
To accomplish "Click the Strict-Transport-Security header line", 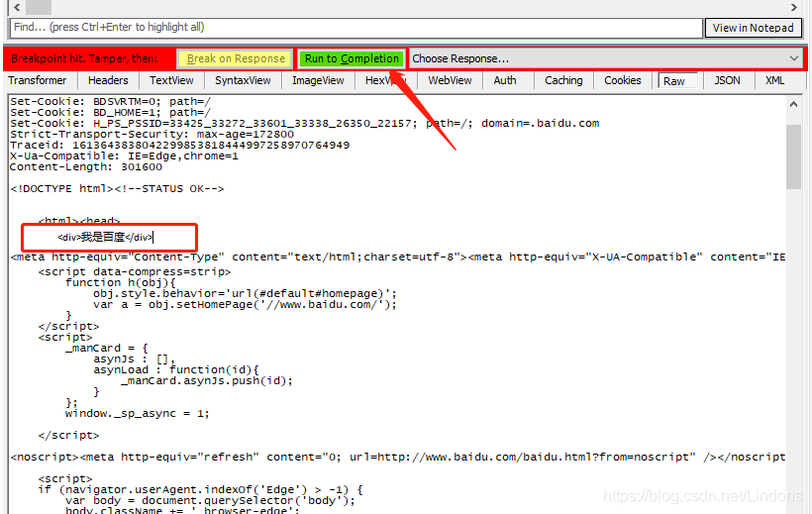I will 152,135.
